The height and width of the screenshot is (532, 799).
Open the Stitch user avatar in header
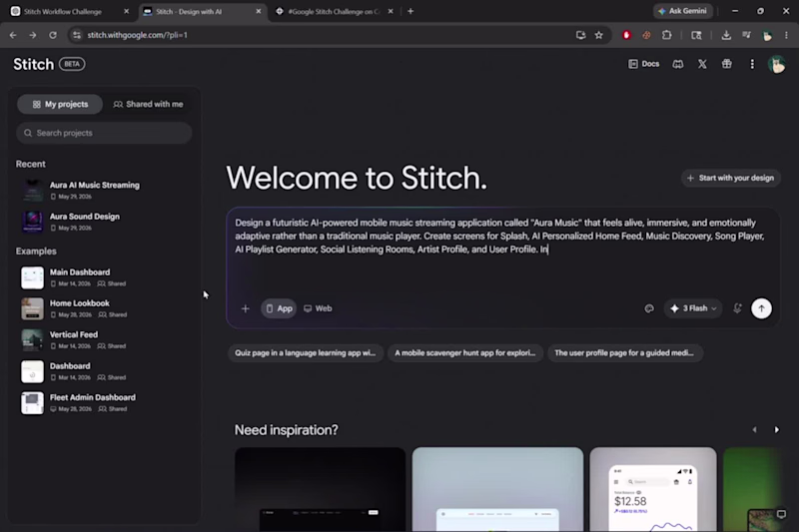777,65
